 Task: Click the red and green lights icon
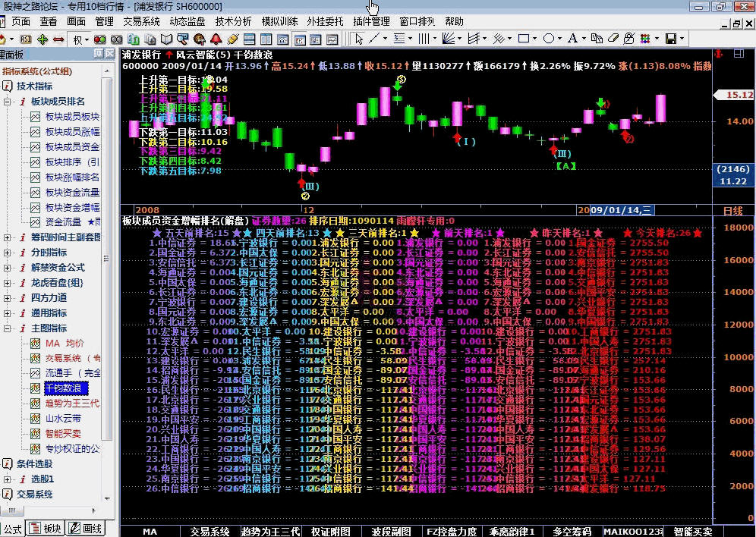coord(99,39)
